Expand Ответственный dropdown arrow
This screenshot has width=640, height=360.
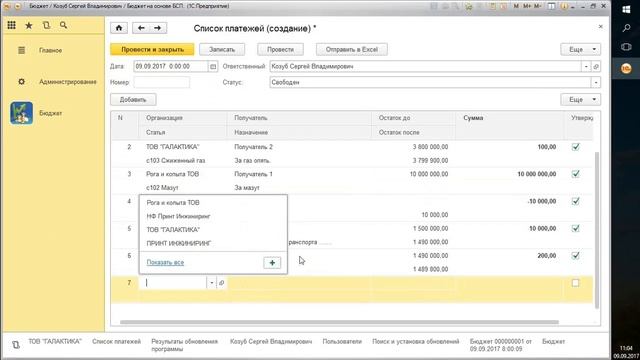586,66
